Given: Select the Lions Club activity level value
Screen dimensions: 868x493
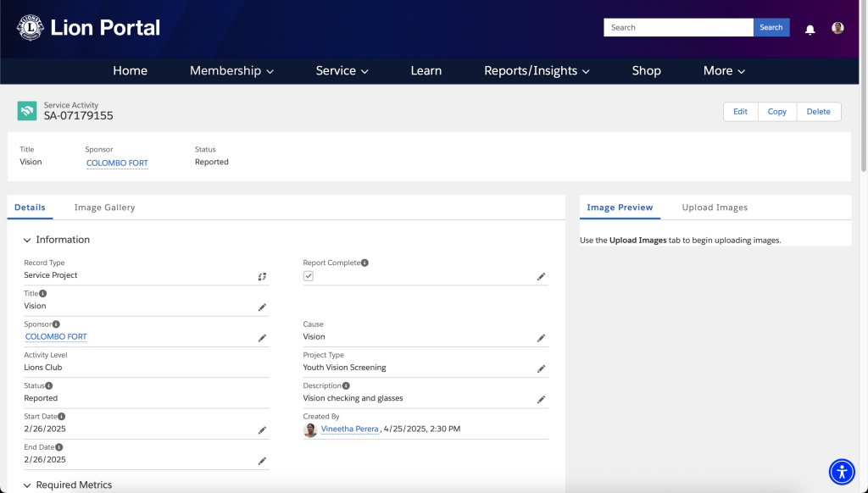Looking at the screenshot, I should click(43, 368).
